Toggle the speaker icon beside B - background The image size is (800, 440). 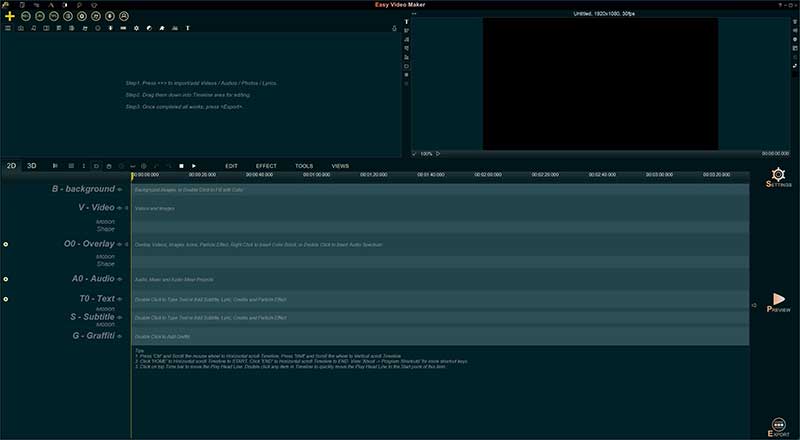click(x=119, y=189)
